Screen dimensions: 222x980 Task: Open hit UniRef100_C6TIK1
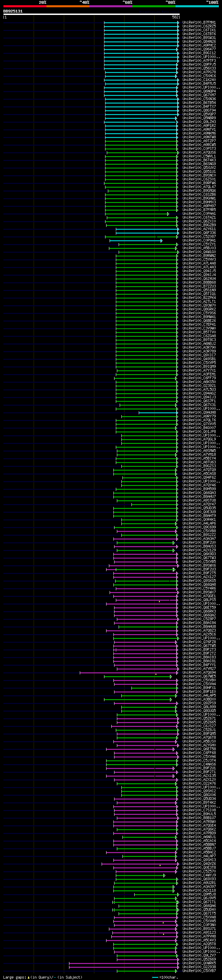[199, 30]
